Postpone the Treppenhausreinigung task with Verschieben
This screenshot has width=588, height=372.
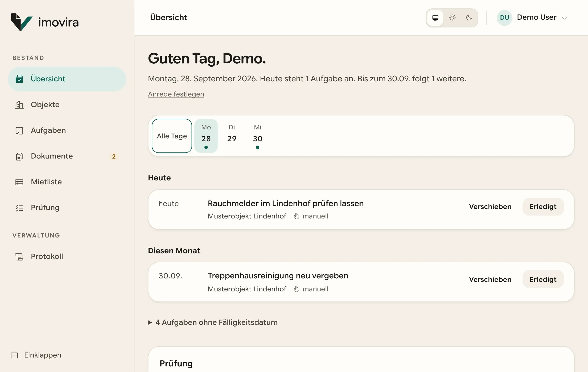click(x=490, y=279)
